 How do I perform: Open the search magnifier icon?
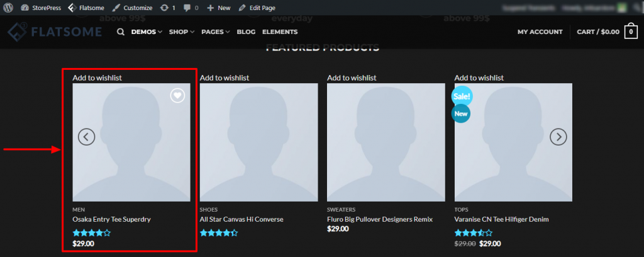pyautogui.click(x=120, y=31)
